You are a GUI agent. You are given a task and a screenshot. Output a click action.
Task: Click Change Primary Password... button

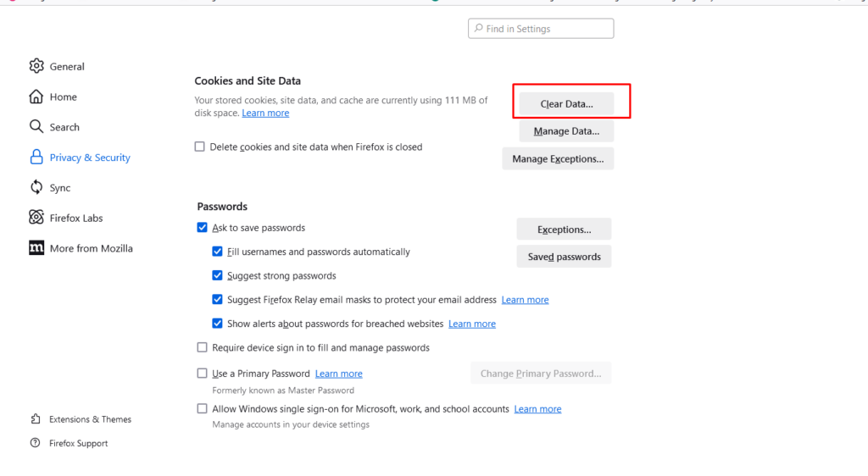pos(541,374)
